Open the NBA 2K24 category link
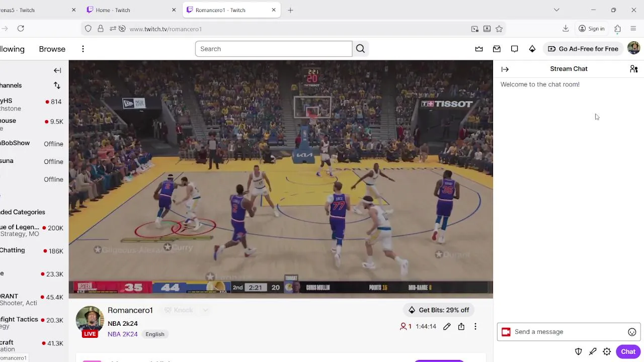 [x=122, y=334]
